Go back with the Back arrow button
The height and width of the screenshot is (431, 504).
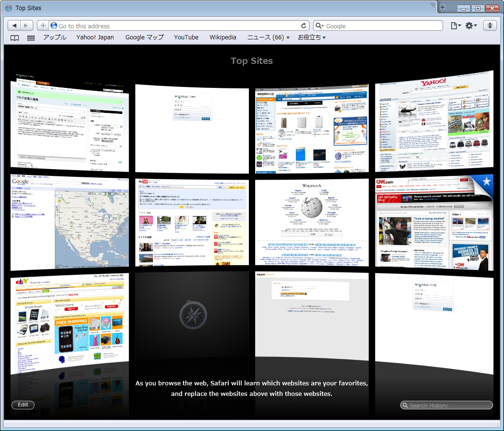[x=14, y=26]
